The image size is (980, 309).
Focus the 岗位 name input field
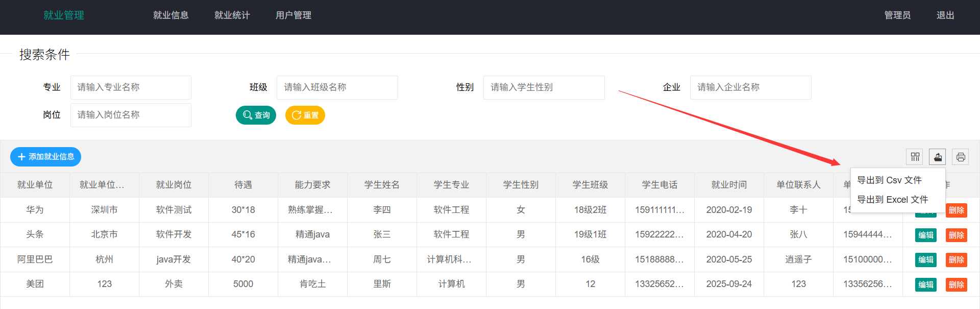coord(131,115)
